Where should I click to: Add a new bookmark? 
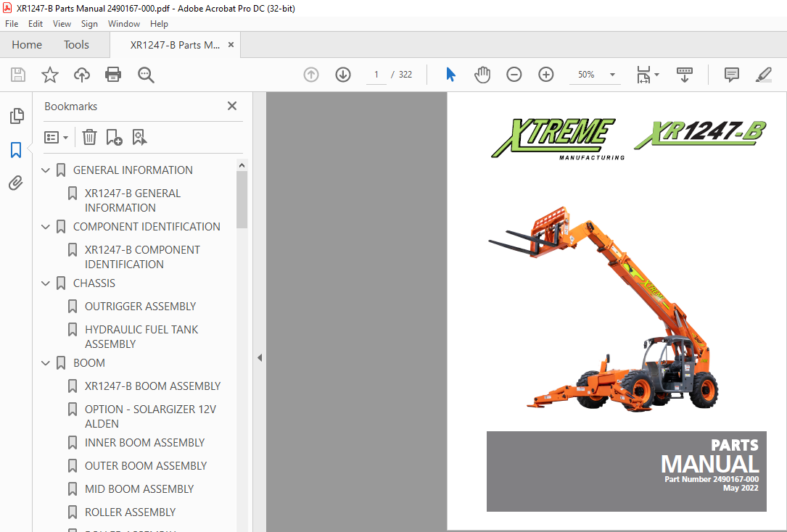(115, 137)
